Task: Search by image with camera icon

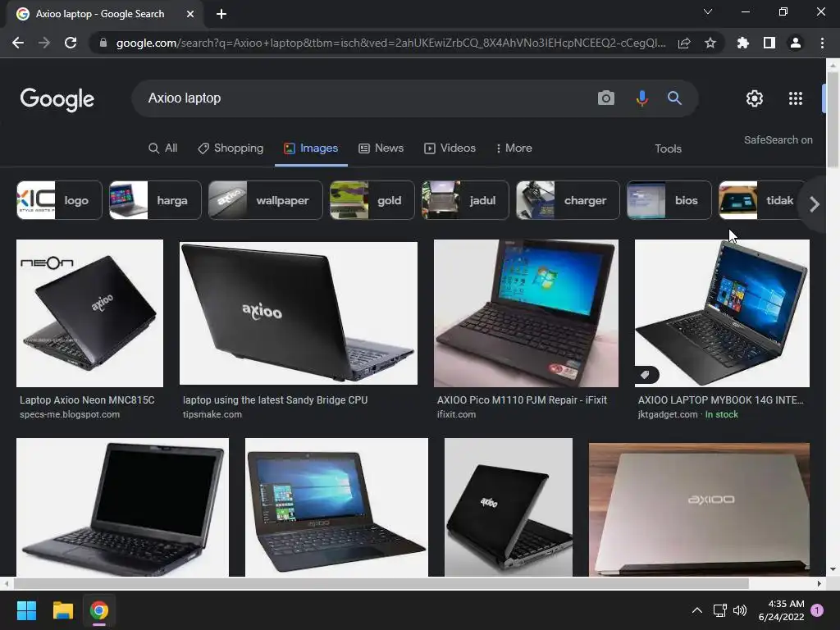Action: [606, 98]
